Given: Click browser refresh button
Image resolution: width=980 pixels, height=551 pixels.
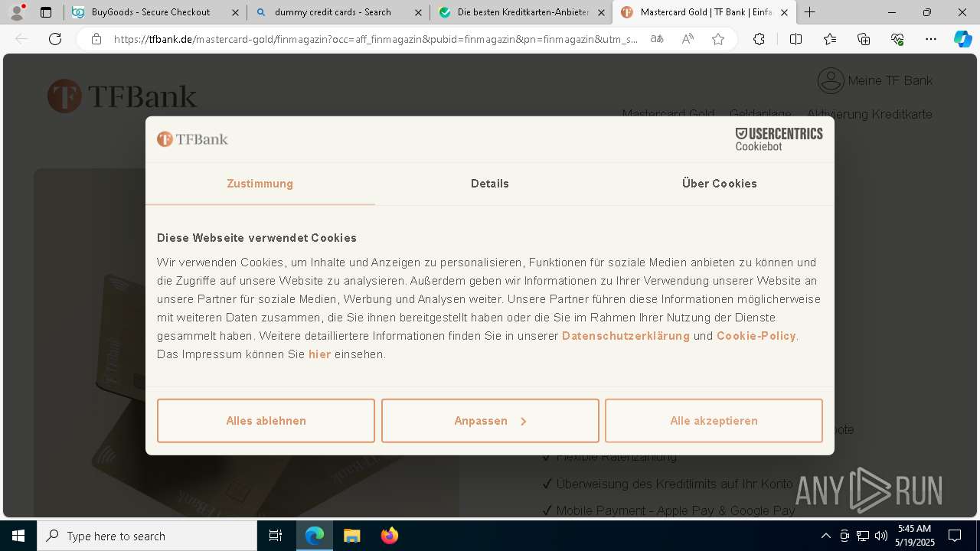Looking at the screenshot, I should click(x=55, y=39).
